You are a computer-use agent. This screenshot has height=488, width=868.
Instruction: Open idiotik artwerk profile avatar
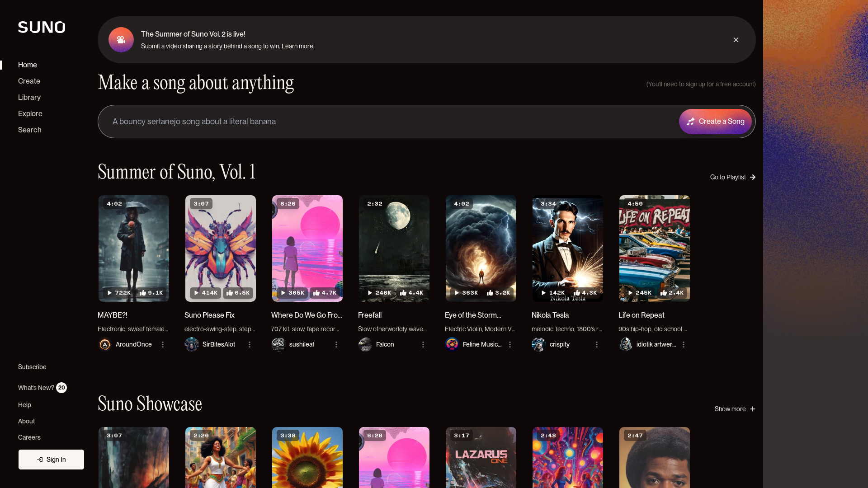pos(626,344)
